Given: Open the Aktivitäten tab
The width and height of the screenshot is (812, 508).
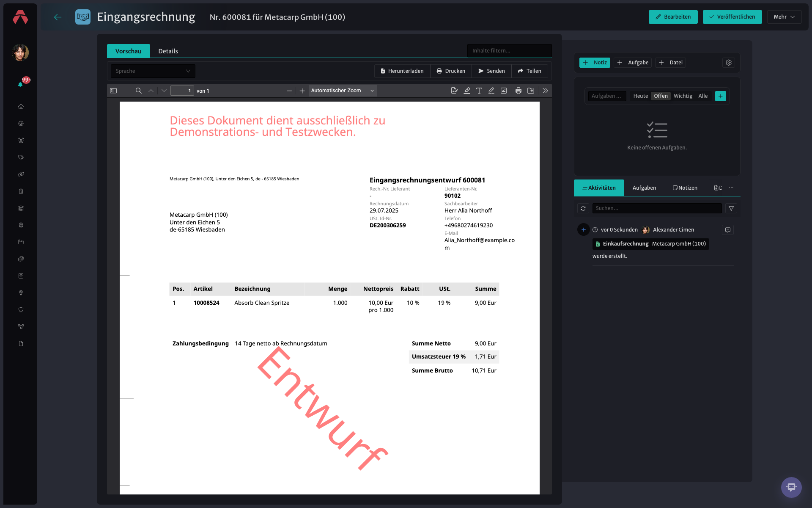Looking at the screenshot, I should tap(599, 188).
